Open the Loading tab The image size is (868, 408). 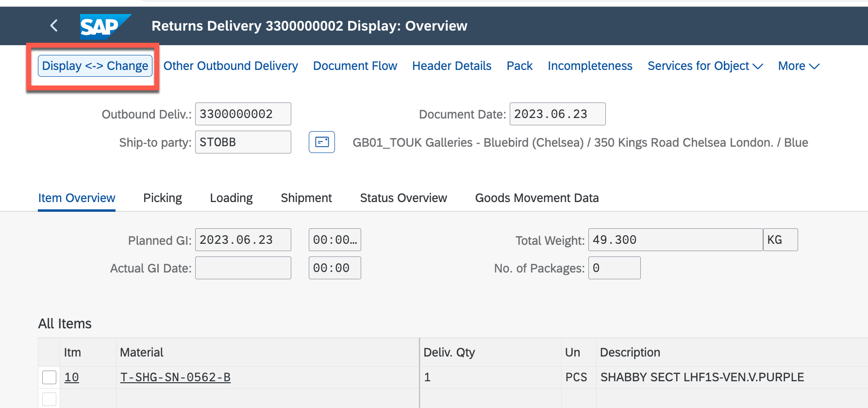pos(231,198)
